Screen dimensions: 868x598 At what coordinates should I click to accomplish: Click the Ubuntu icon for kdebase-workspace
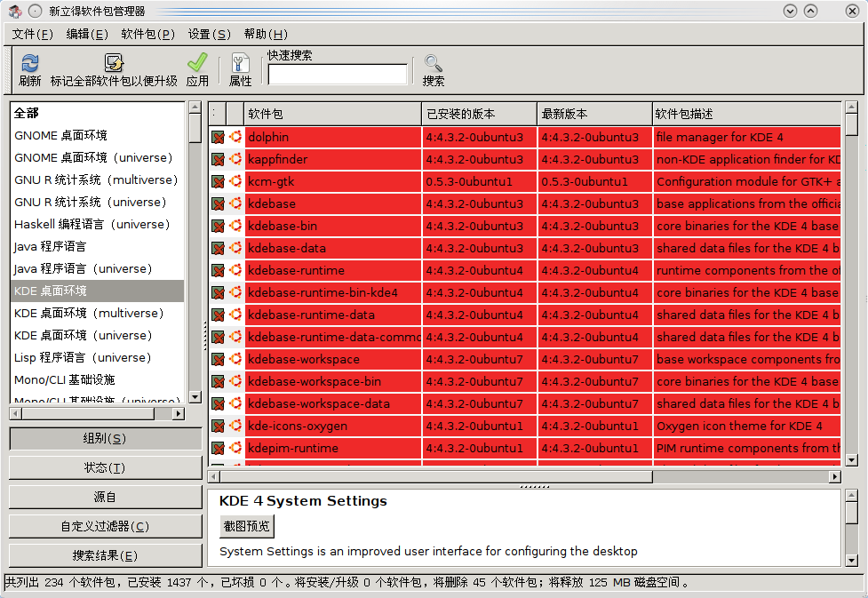click(x=235, y=359)
